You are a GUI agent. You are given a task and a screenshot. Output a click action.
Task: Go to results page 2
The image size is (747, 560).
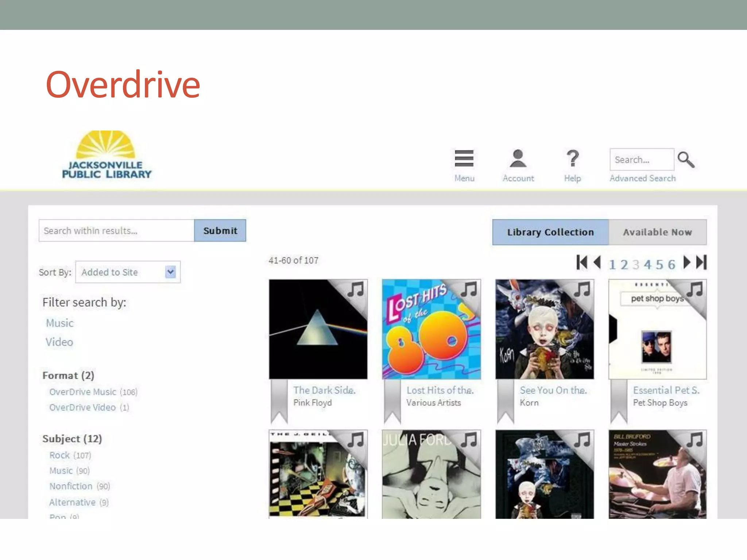click(x=624, y=264)
